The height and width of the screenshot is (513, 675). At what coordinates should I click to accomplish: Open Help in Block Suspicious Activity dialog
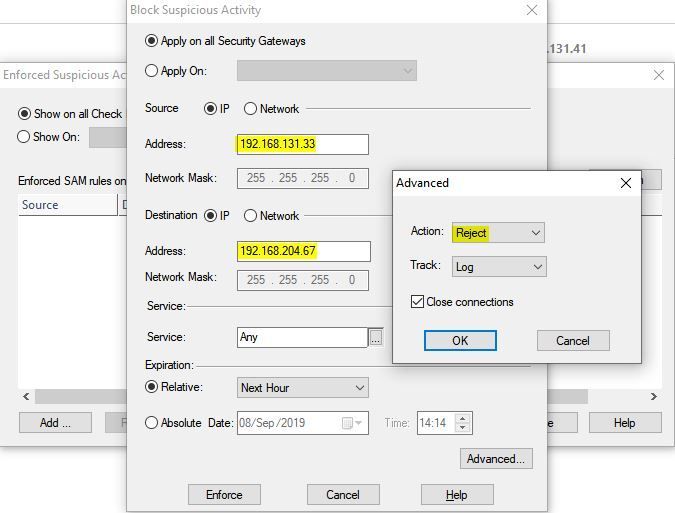coord(457,494)
